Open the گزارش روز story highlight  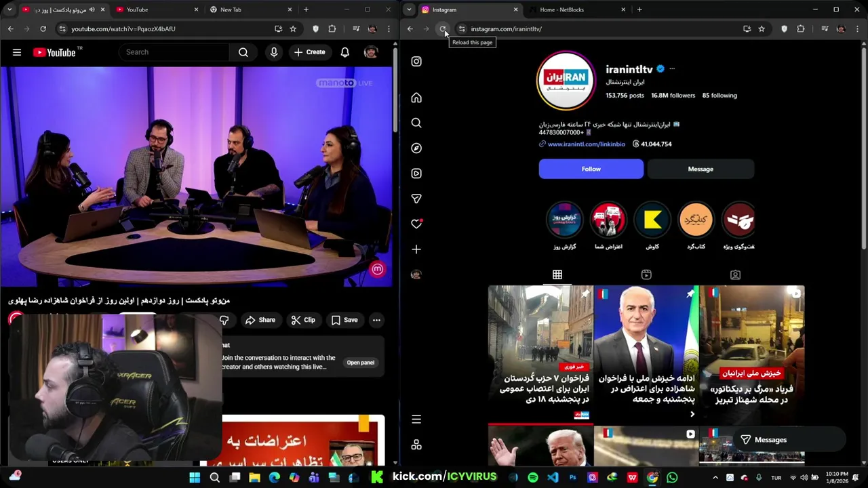click(x=564, y=220)
